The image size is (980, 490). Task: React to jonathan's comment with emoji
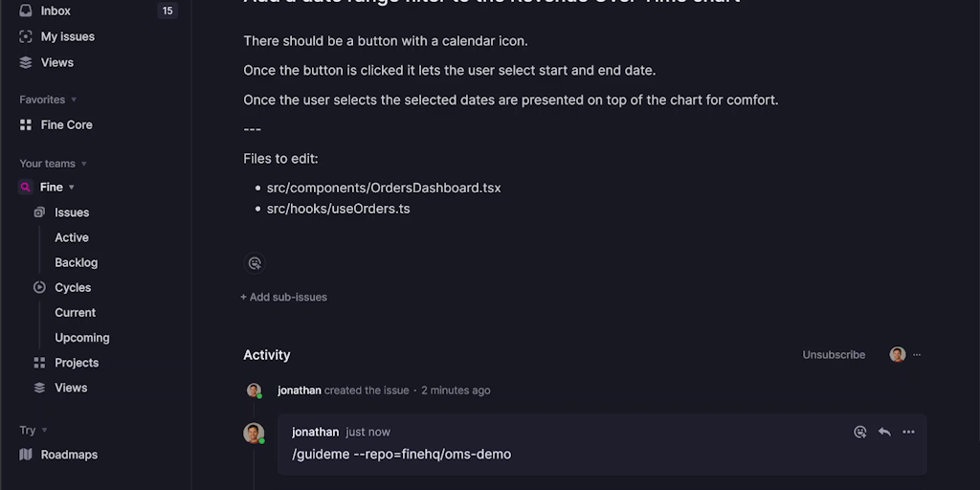(860, 432)
